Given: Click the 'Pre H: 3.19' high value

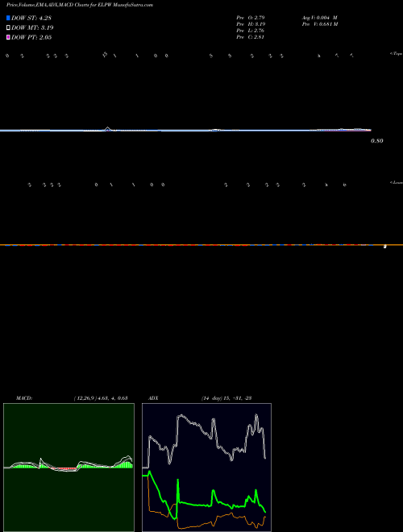Looking at the screenshot, I should coord(251,24).
